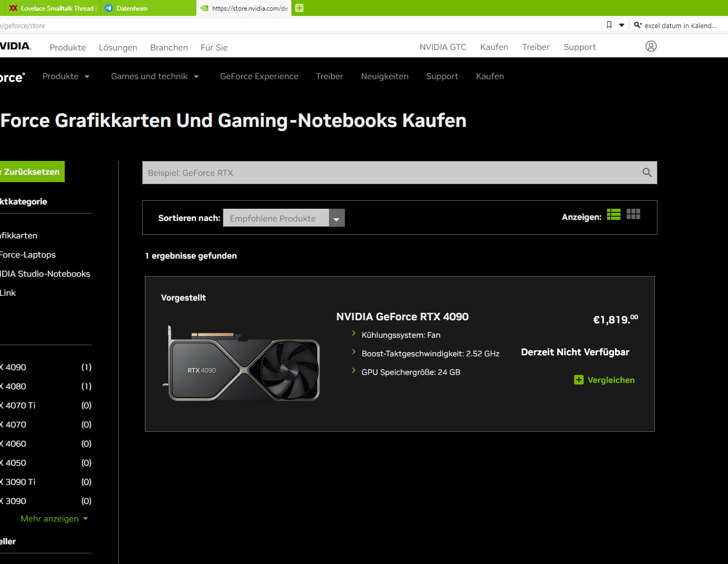The height and width of the screenshot is (564, 728).
Task: Switch to the Datenheim tab
Action: [148, 8]
